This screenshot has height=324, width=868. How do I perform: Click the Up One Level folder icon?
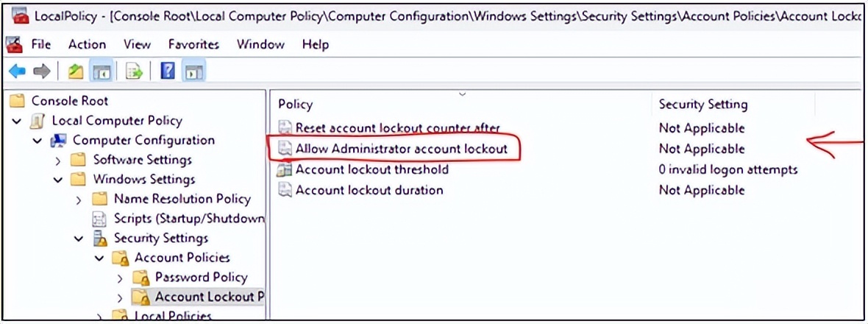click(x=75, y=71)
